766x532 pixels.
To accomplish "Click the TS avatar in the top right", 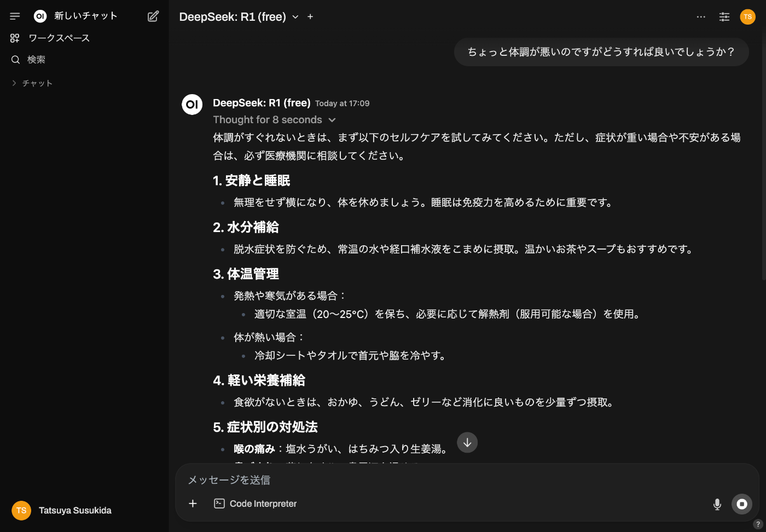I will (747, 17).
